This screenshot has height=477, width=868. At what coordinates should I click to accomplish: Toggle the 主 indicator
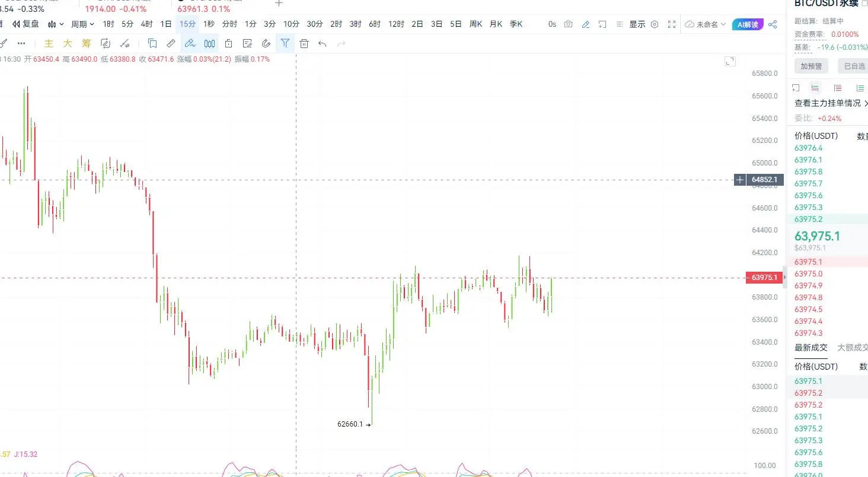pos(49,43)
